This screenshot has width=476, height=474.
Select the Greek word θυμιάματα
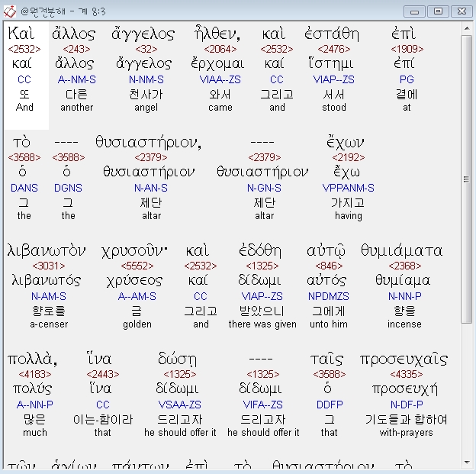[401, 250]
